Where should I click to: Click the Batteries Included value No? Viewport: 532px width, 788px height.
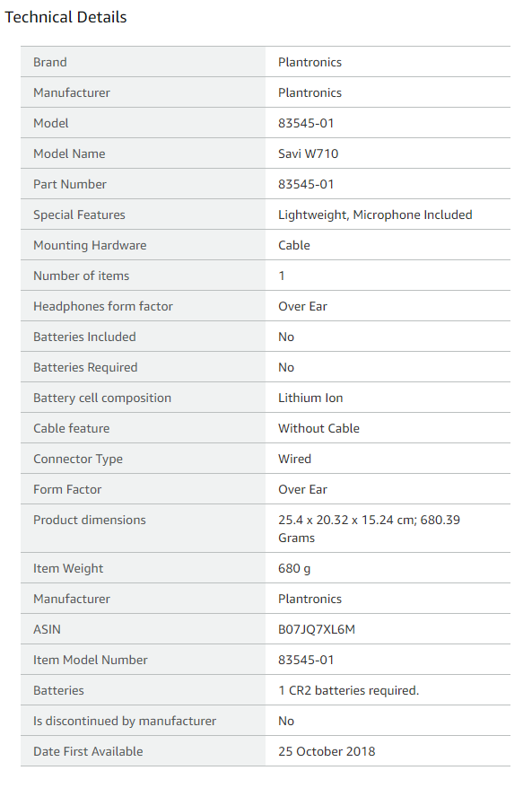[286, 337]
